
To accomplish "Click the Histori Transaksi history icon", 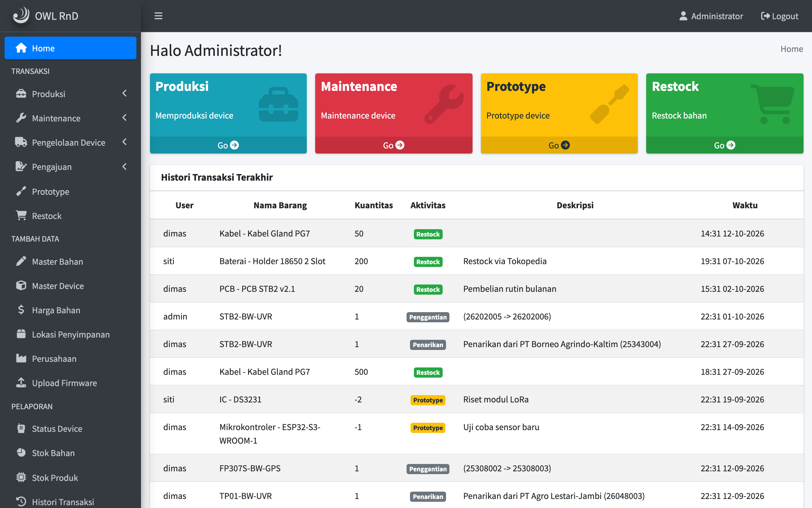I will click(x=21, y=501).
